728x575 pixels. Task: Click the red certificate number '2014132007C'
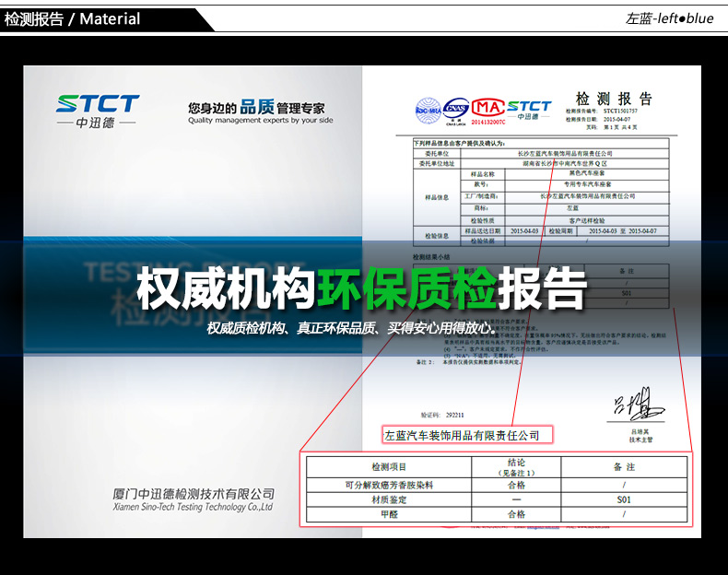click(x=488, y=122)
